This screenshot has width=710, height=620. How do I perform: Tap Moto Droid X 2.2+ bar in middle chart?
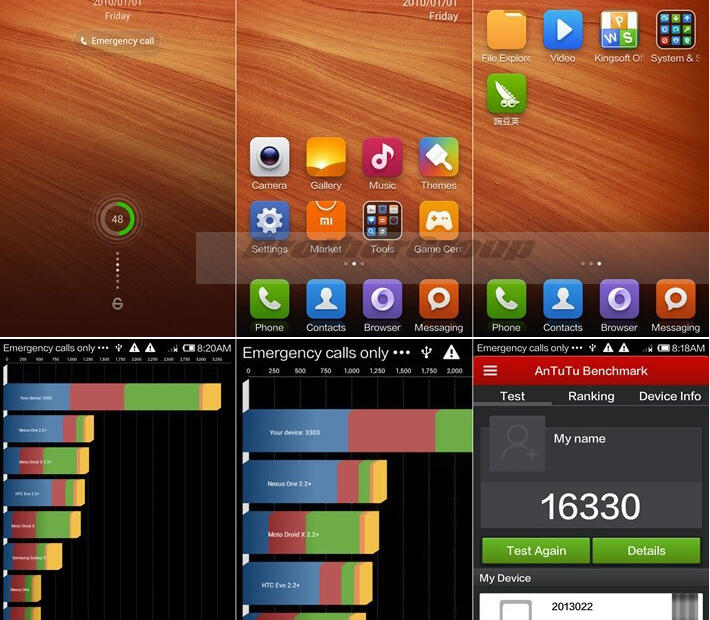pyautogui.click(x=311, y=533)
